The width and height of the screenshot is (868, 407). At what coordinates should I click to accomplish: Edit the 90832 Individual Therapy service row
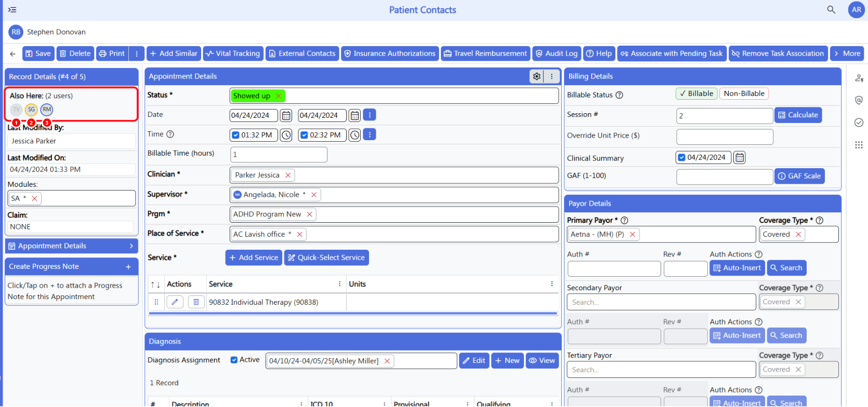175,302
